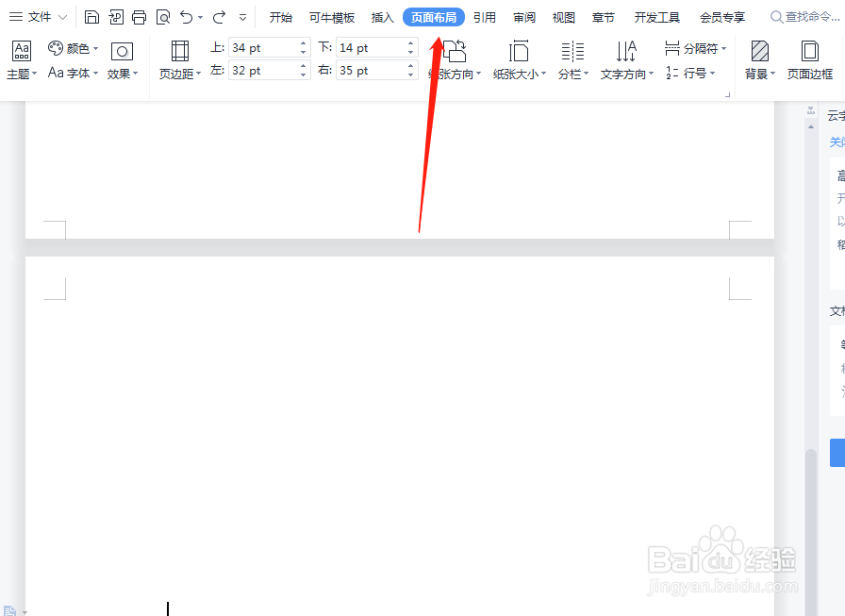Screen dimensions: 845x616
Task: Select the 分栏 (Columns) tool
Action: [x=572, y=58]
